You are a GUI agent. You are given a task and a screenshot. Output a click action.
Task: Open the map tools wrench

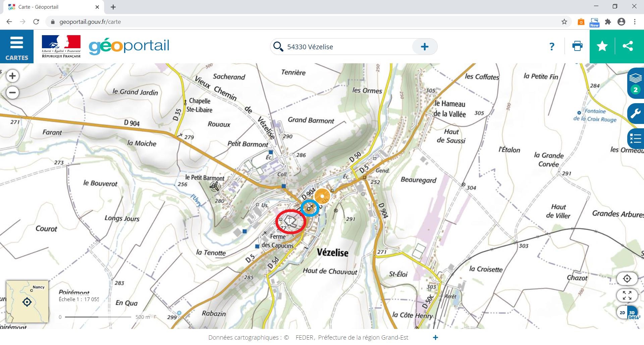coord(636,114)
